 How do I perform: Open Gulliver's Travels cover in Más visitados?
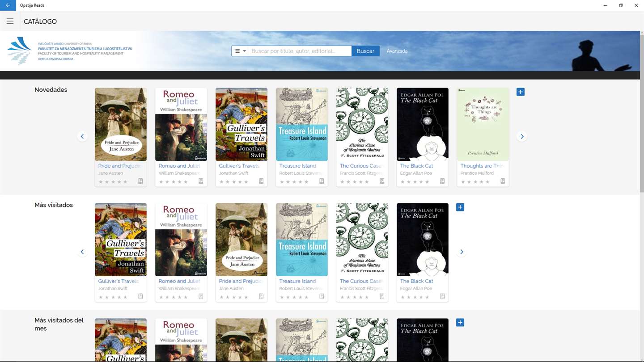(121, 240)
